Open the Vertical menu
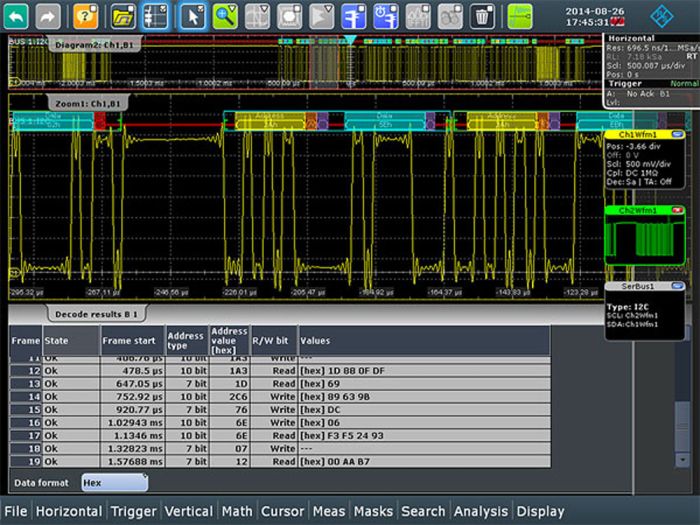 click(189, 511)
